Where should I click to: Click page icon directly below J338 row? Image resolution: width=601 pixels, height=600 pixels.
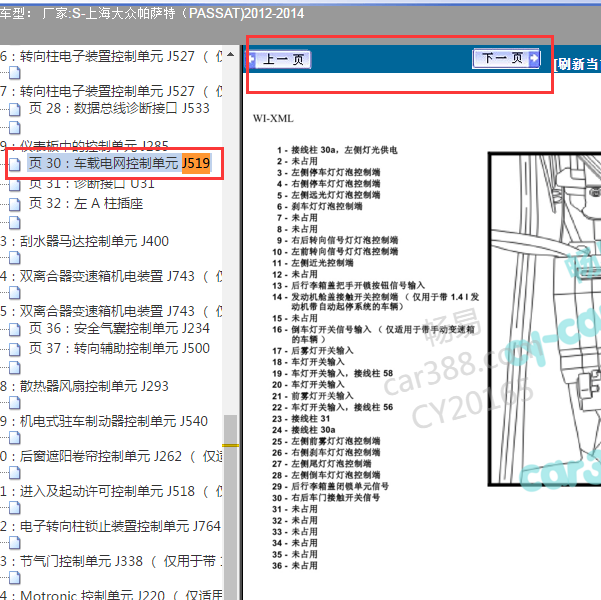click(x=15, y=577)
